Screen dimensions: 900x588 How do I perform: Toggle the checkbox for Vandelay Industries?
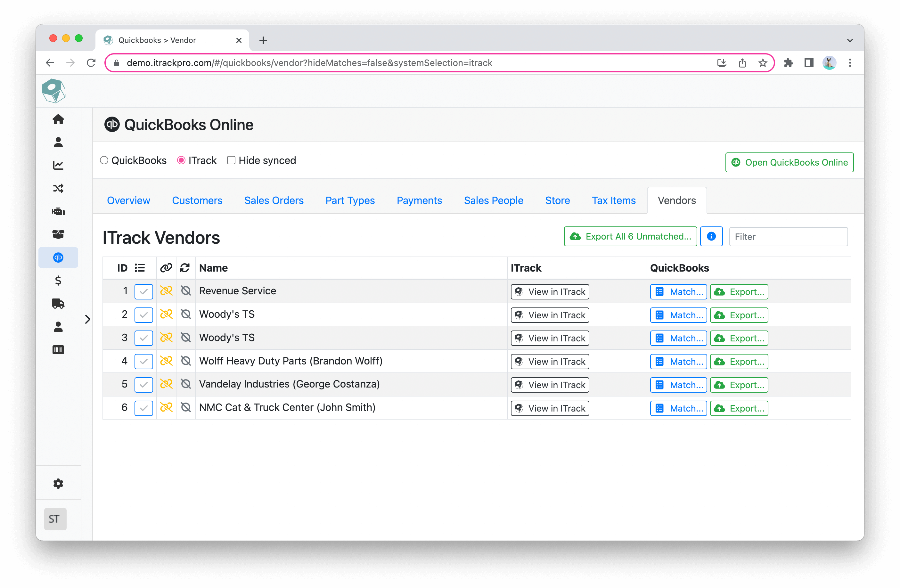click(x=144, y=385)
